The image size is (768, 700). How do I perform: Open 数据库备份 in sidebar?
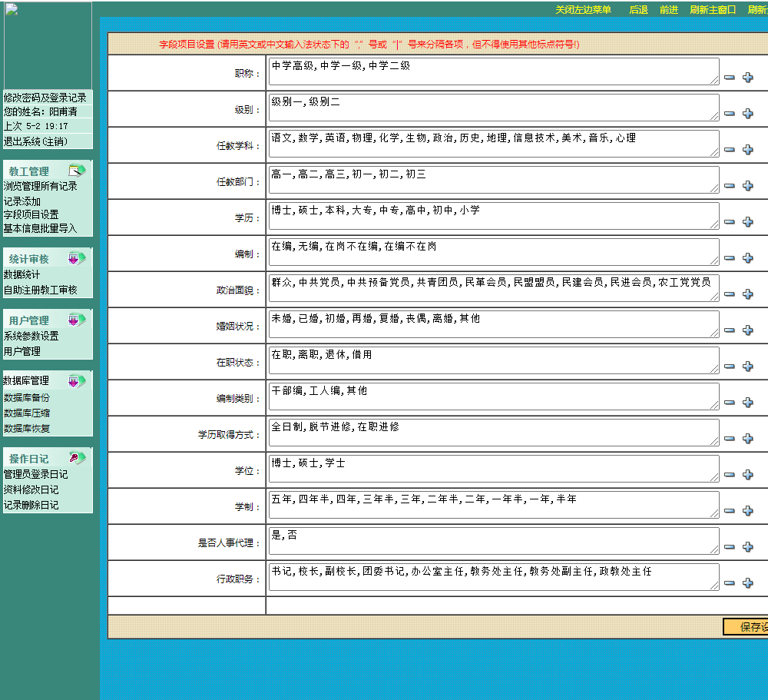coord(26,397)
